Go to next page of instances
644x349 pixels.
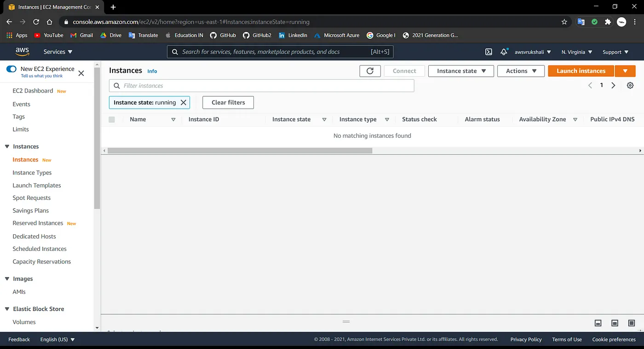tap(613, 86)
